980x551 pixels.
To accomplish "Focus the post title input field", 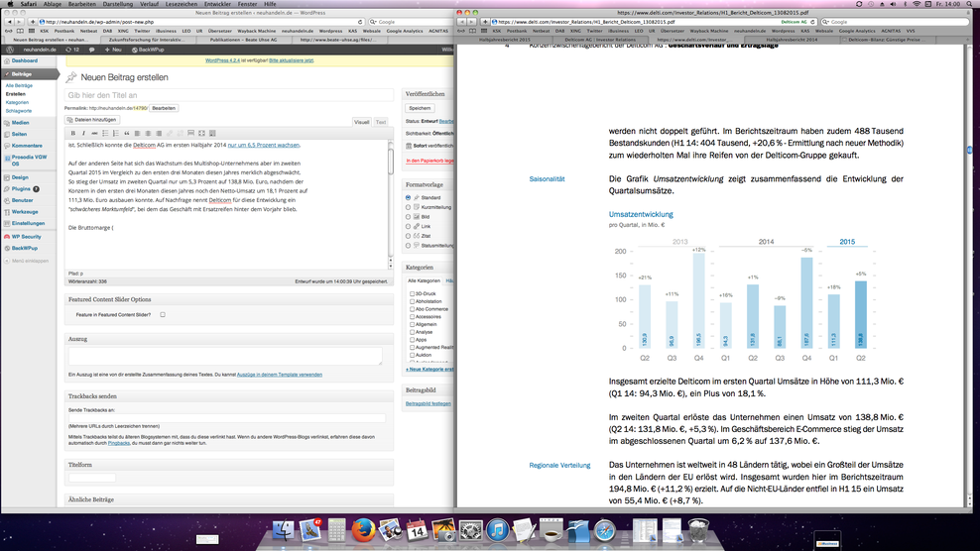I will (x=229, y=95).
